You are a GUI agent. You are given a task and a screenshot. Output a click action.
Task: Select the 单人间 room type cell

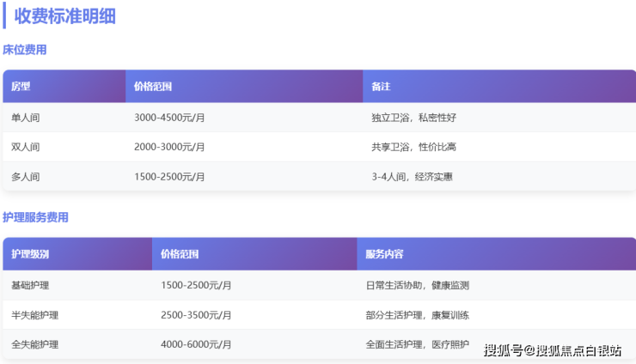(25, 118)
